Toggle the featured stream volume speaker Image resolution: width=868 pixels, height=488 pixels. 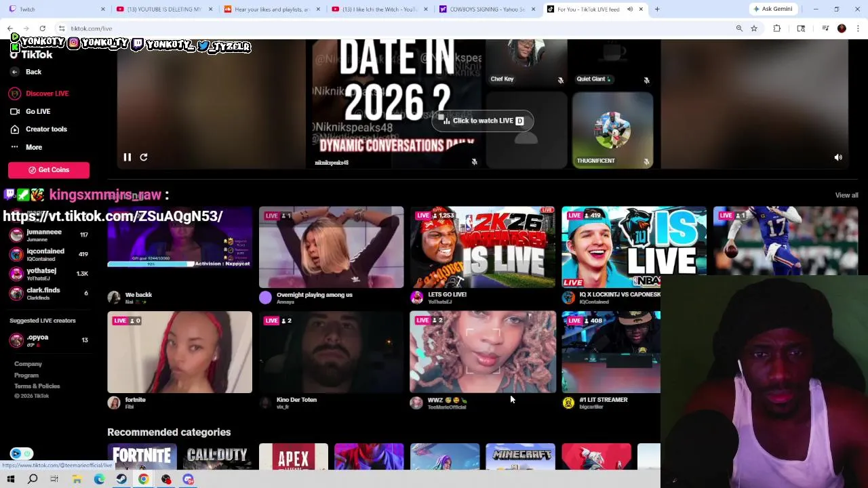coord(838,157)
